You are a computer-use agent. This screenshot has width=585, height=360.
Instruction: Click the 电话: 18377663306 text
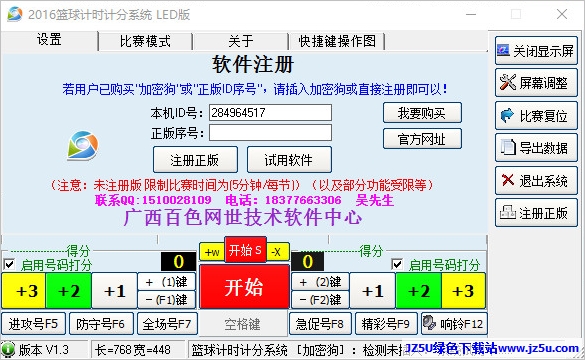click(x=283, y=200)
